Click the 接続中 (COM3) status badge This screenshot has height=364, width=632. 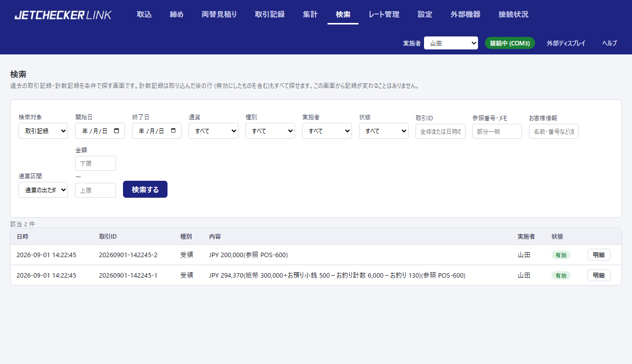tap(510, 43)
